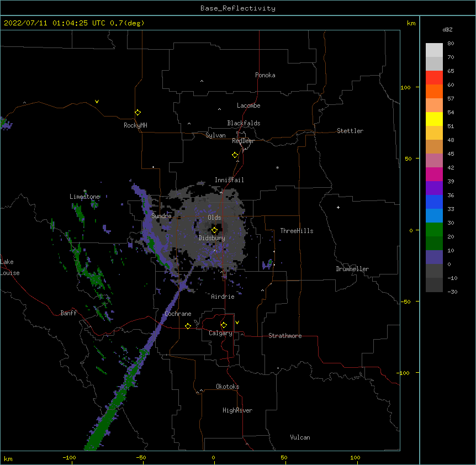Viewport: 476px width, 465px height.
Task: Click the Sundre town label
Action: pyautogui.click(x=161, y=216)
